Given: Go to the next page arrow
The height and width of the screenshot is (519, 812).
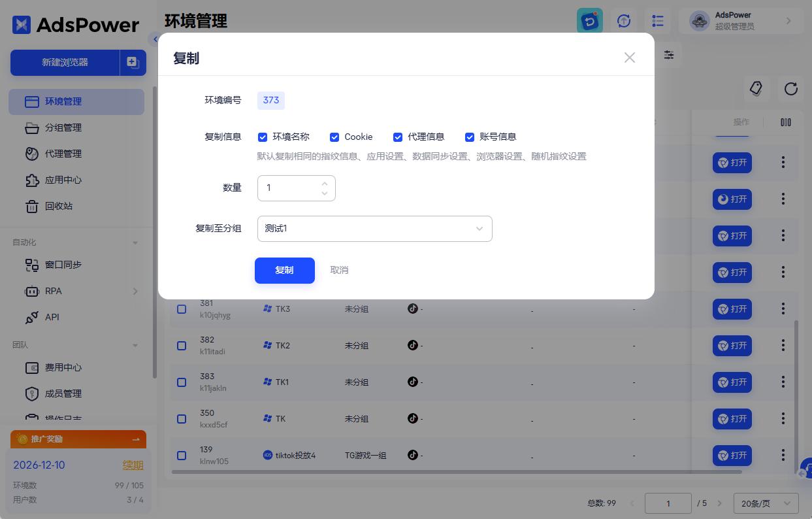Looking at the screenshot, I should (720, 503).
